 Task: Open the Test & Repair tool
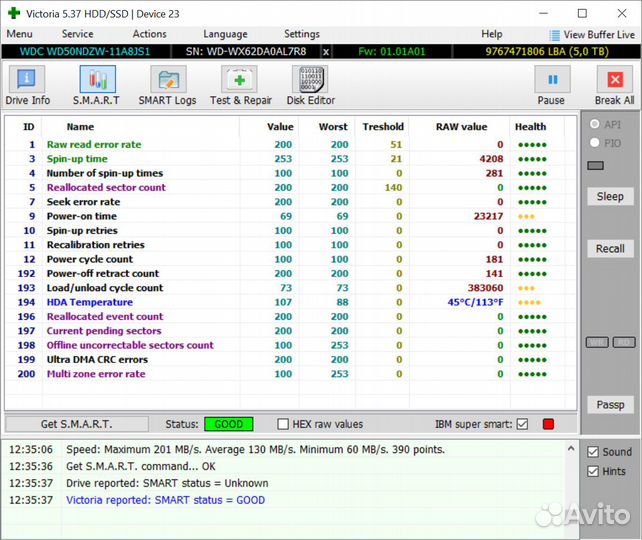pos(240,85)
